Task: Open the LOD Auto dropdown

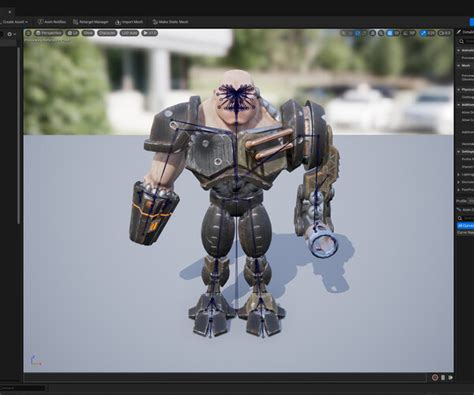Action: (x=129, y=33)
